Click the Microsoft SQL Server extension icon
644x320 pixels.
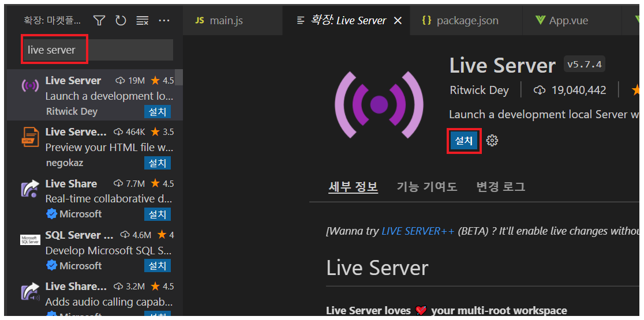(30, 240)
